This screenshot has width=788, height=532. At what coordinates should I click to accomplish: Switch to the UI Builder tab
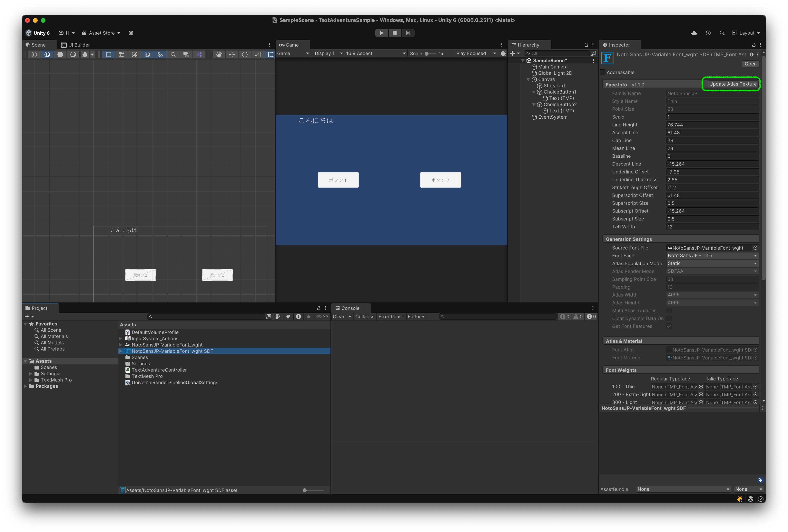click(76, 45)
